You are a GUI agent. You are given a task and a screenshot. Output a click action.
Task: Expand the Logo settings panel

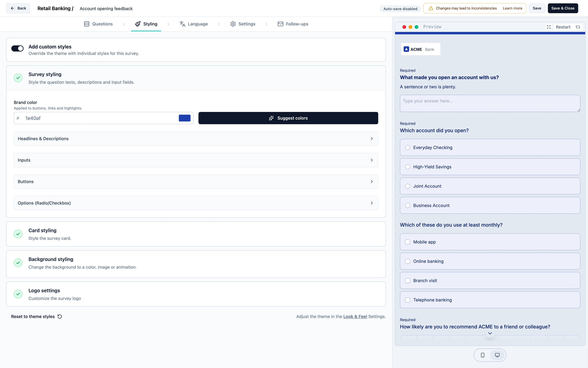[196, 294]
